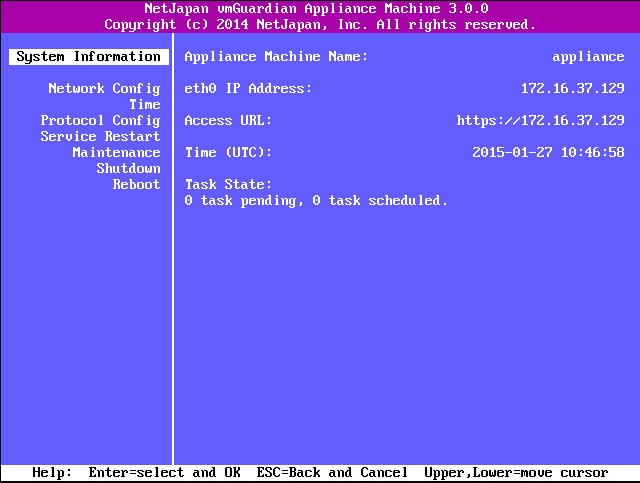Choose Service Restart from the sidebar
Viewport: 640px width, 483px height.
point(100,136)
